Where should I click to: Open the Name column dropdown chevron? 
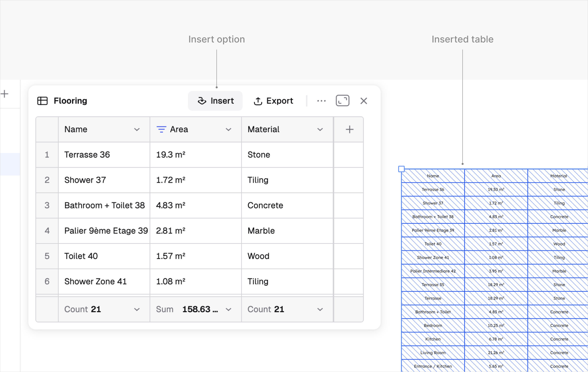click(137, 129)
